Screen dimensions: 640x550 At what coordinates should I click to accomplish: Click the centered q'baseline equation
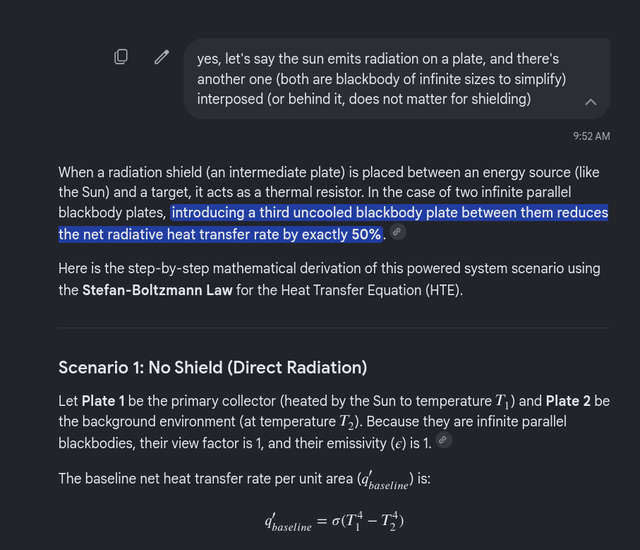pyautogui.click(x=334, y=521)
